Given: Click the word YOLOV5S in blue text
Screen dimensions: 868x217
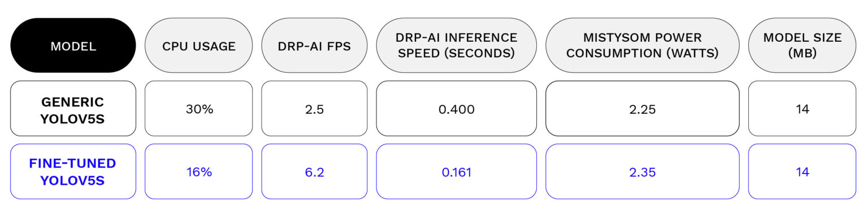Looking at the screenshot, I should 73,180.
